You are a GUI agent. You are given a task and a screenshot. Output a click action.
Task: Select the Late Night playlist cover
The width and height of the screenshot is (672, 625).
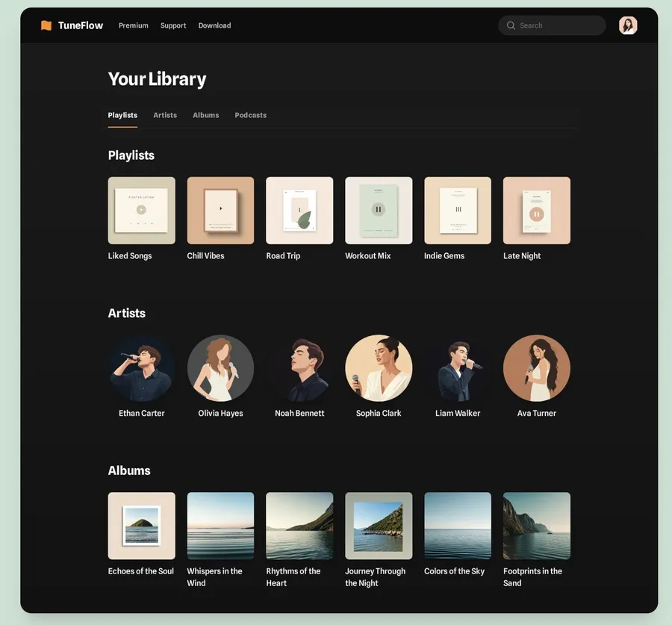point(536,211)
